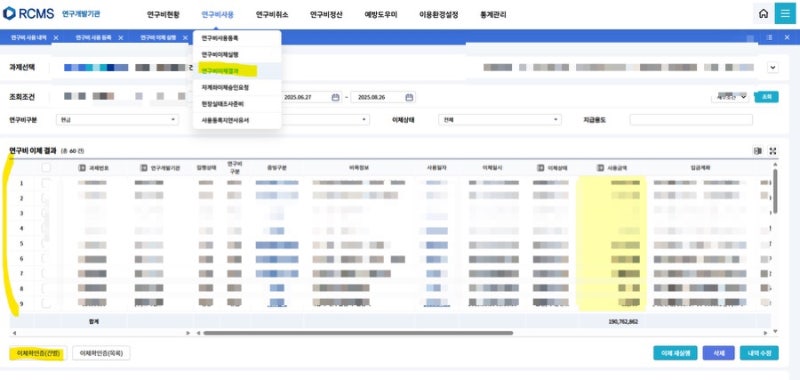800x380 pixels.
Task: Switch to the 연구비 사용 내역 tab
Action: point(29,38)
